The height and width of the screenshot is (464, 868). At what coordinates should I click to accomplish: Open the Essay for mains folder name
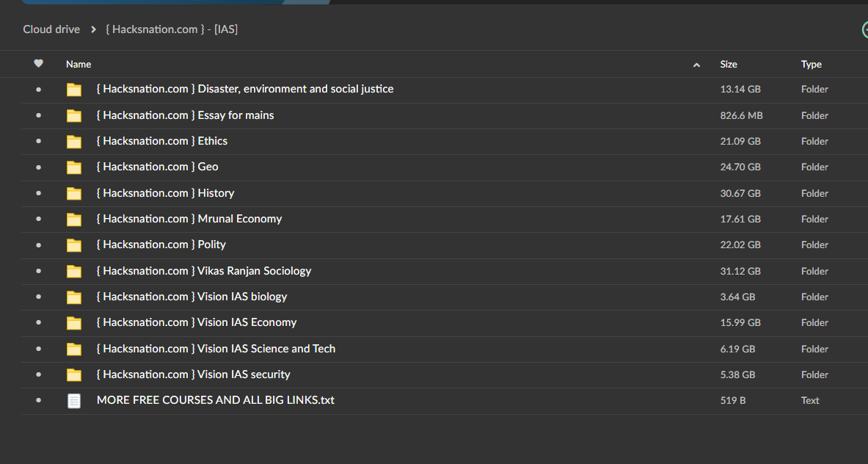pos(185,115)
